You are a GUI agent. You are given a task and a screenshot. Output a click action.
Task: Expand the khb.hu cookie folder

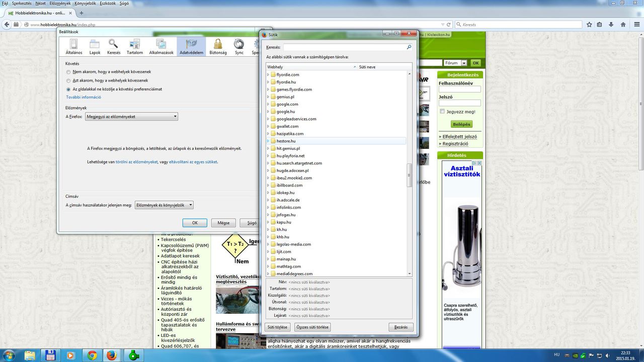click(268, 237)
